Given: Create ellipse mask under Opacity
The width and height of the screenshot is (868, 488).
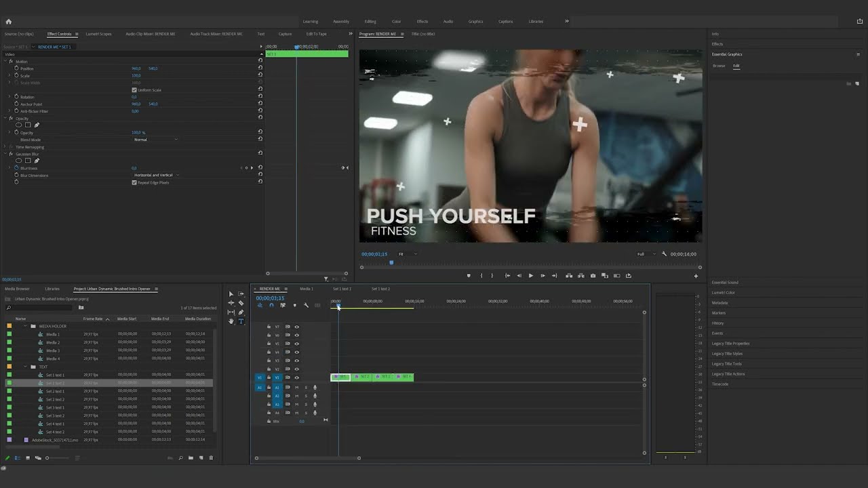Looking at the screenshot, I should 19,125.
